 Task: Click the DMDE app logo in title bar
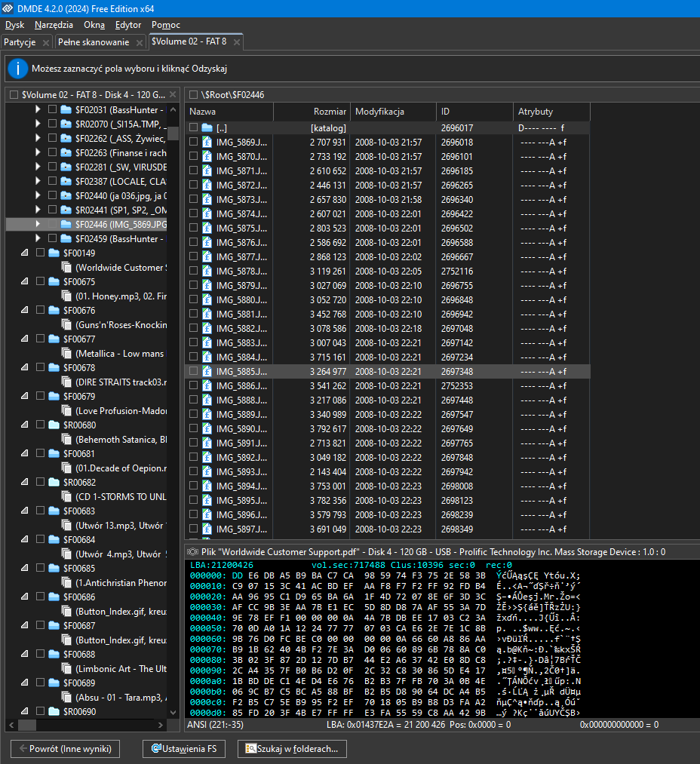click(x=8, y=8)
